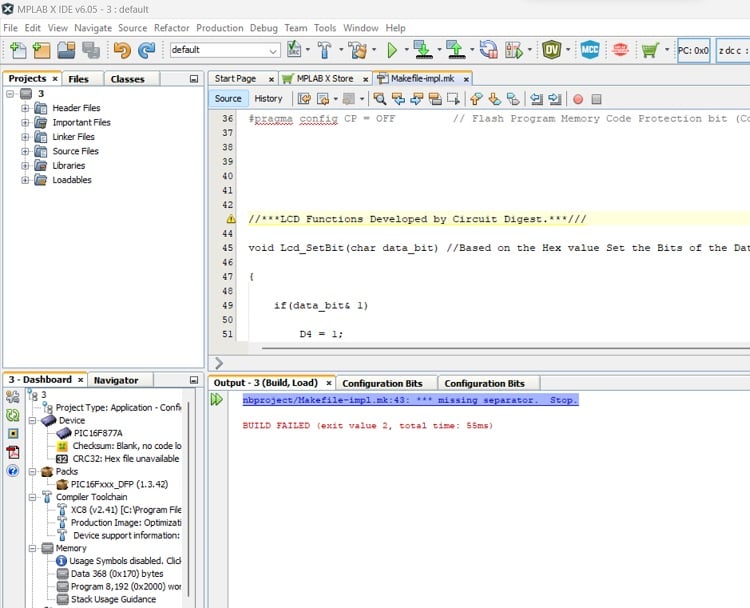
Task: Click the Undo arrow icon
Action: point(122,49)
